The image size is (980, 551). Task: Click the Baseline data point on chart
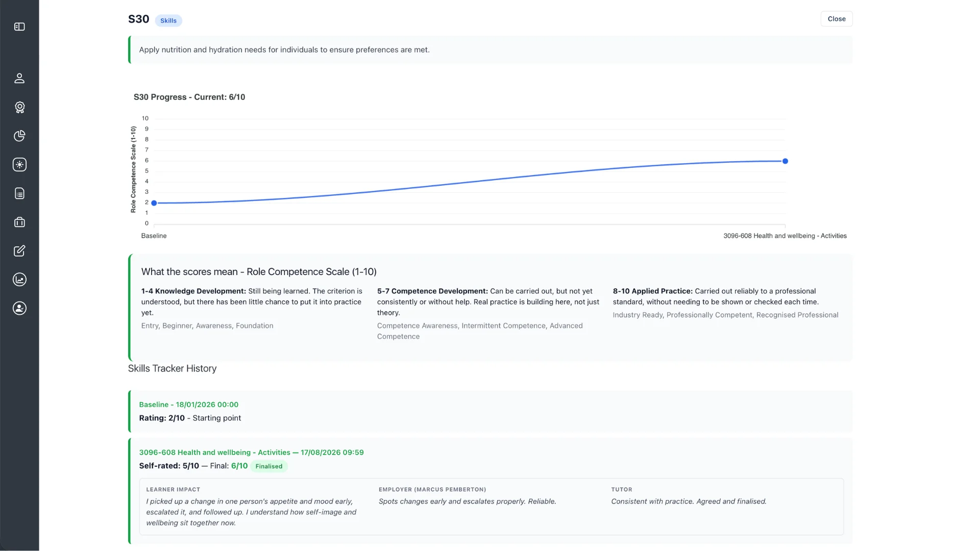point(154,203)
